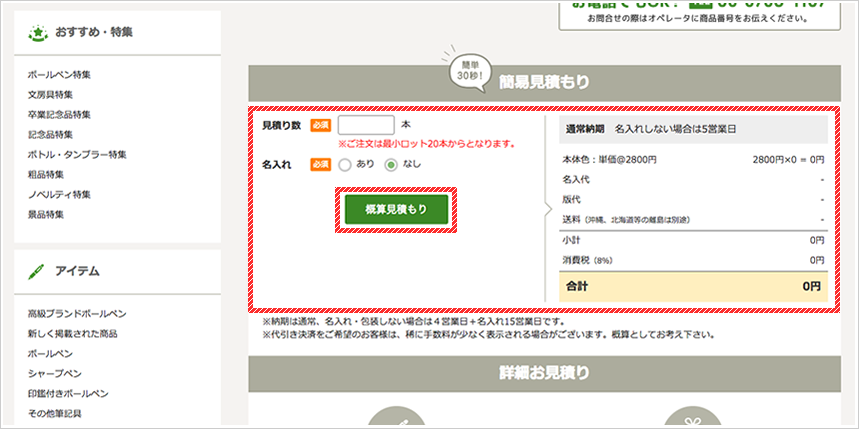Click the 小計 subtotal row
The width and height of the screenshot is (859, 429).
693,240
